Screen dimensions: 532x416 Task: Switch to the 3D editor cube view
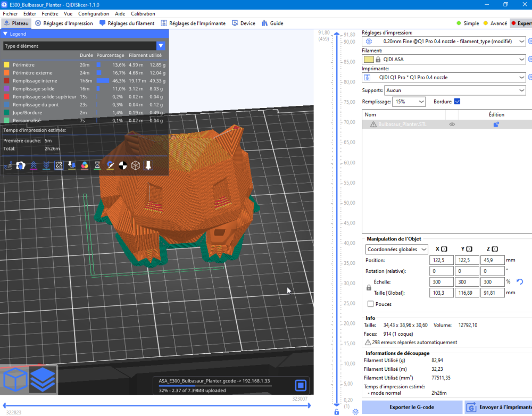tap(15, 379)
